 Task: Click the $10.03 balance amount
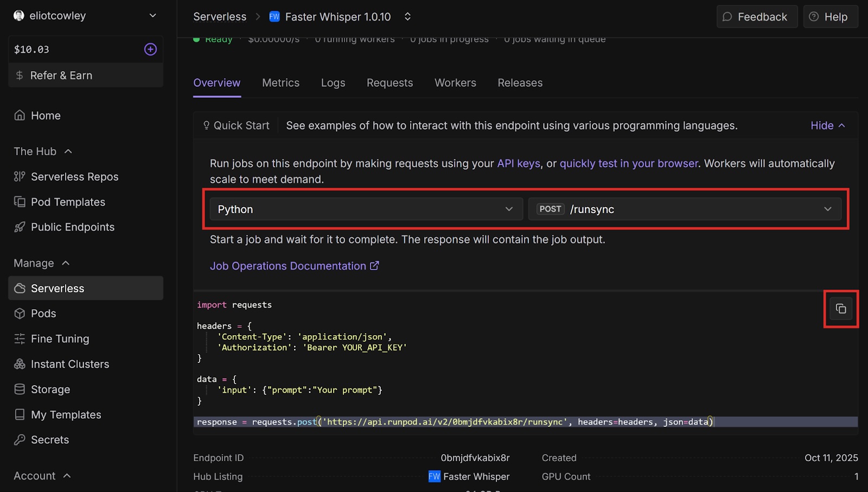31,49
